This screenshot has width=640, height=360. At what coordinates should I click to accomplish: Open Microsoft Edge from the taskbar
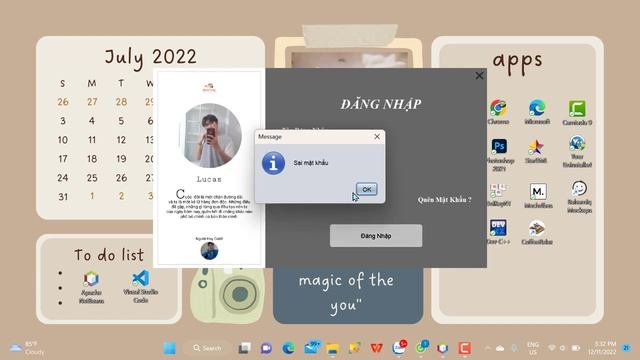click(x=289, y=348)
